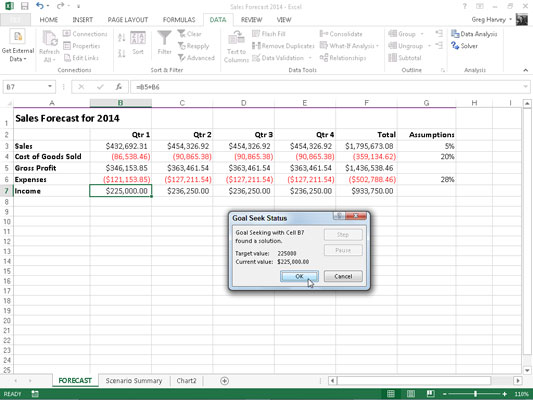Click Subtotal in the Outline group
The image size is (533, 400).
coord(405,58)
